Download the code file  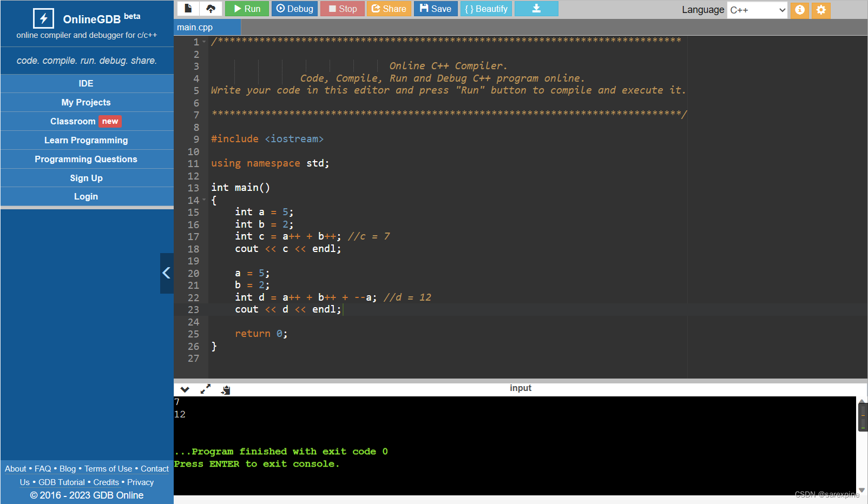coord(536,8)
